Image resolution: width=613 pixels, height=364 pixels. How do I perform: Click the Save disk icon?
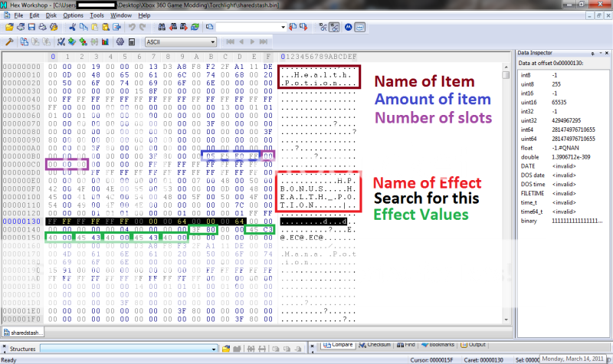point(31,27)
